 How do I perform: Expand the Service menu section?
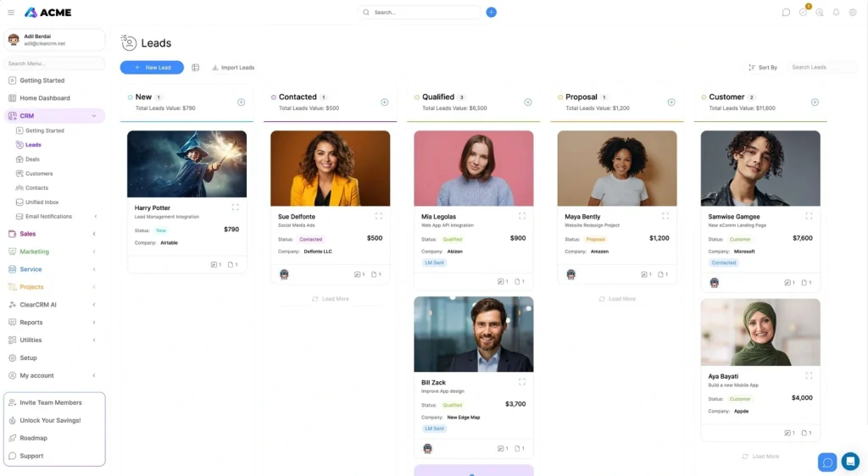click(94, 269)
